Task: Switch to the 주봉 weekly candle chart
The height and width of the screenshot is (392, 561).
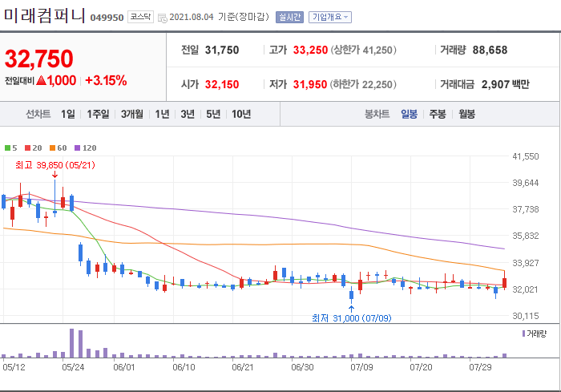Action: (438, 114)
